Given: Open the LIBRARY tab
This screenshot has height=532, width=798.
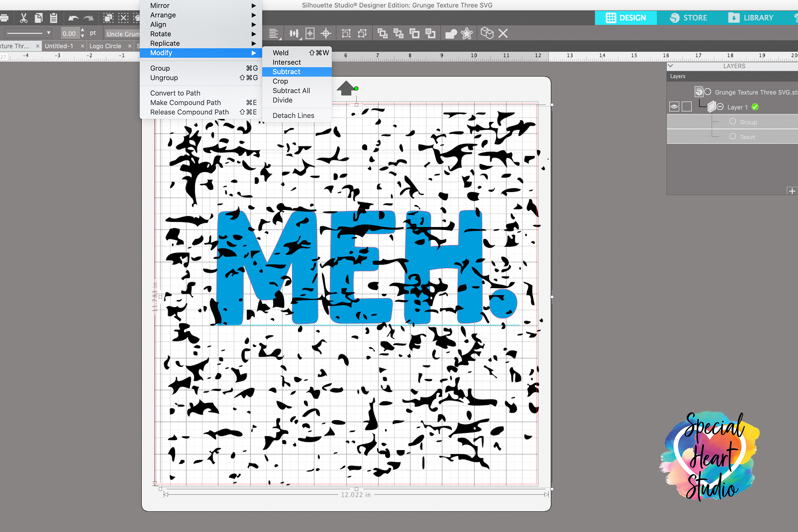Looking at the screenshot, I should 751,18.
